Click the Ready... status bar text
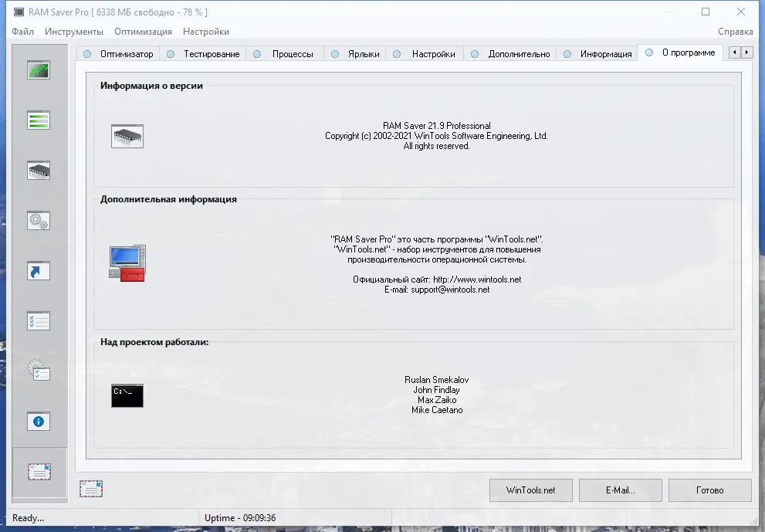The width and height of the screenshot is (765, 532). pos(29,518)
